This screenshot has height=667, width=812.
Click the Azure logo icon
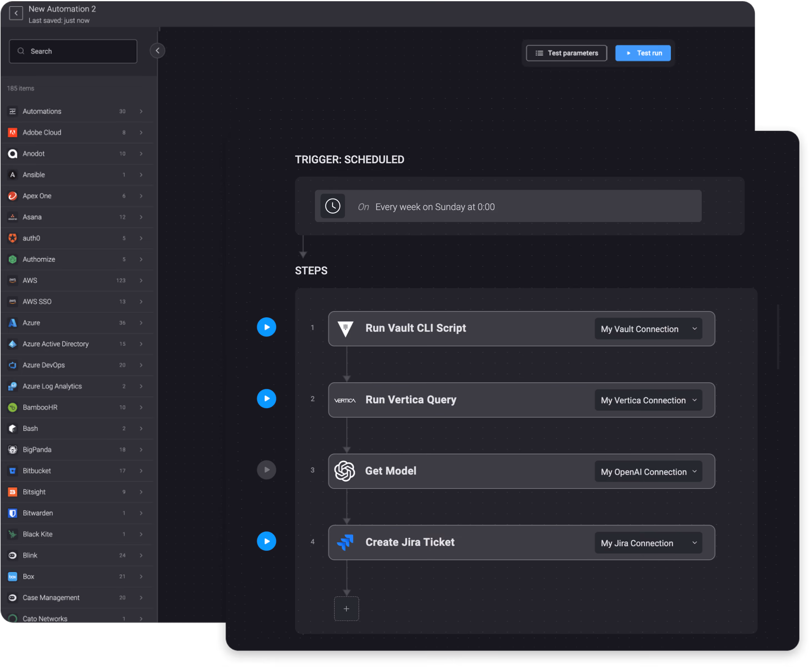pyautogui.click(x=13, y=323)
